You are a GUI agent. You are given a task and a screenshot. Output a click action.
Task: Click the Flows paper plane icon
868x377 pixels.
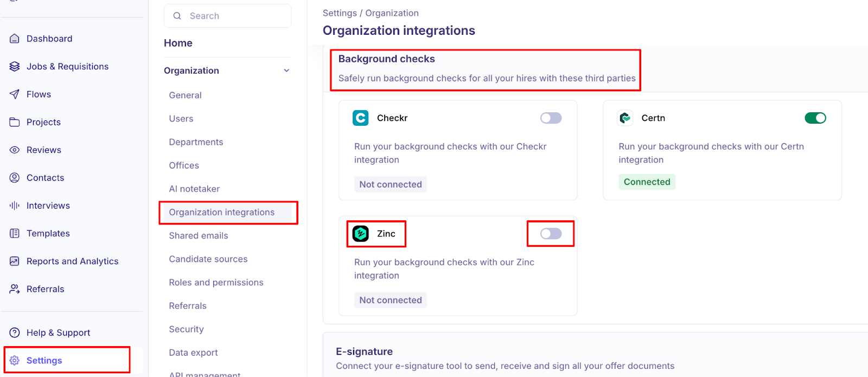(x=15, y=94)
